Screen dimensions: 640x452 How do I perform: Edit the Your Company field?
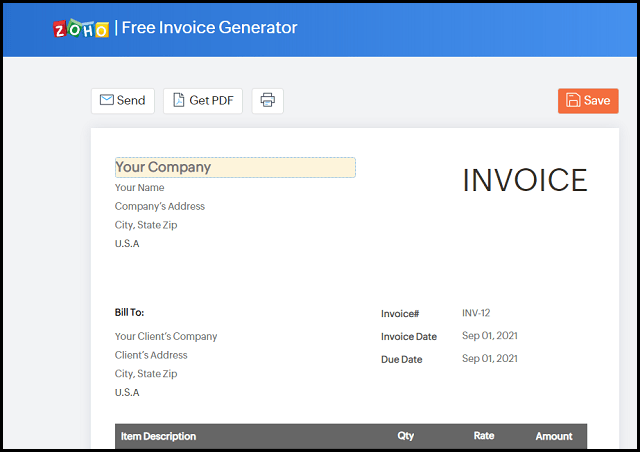click(x=235, y=167)
